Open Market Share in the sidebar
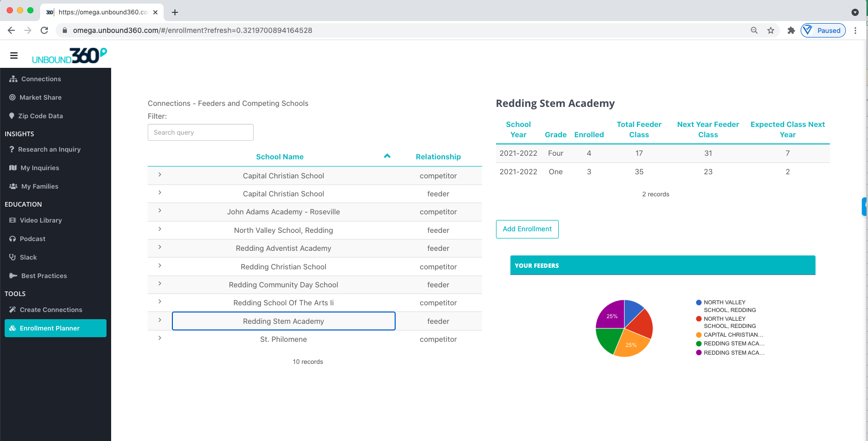Screen dimensions: 868x441 41,98
